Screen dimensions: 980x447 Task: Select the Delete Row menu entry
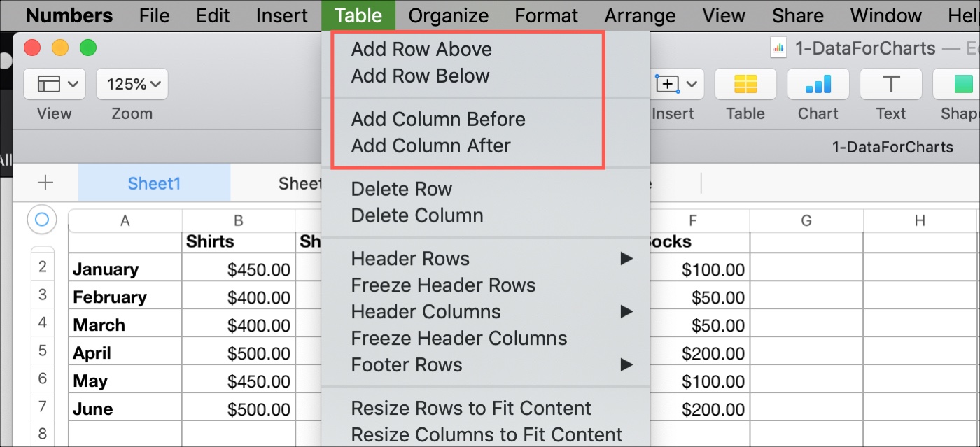coord(402,188)
